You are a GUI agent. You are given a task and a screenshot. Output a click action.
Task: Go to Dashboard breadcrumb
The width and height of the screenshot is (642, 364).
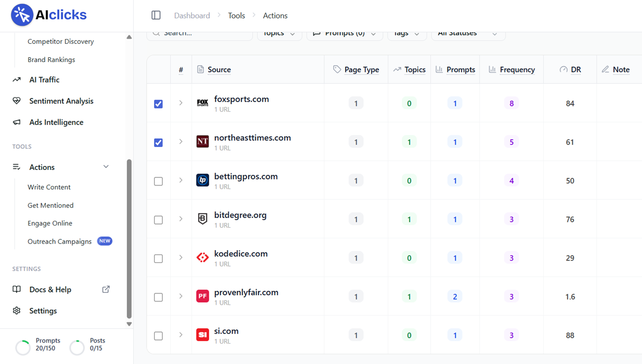click(x=192, y=16)
